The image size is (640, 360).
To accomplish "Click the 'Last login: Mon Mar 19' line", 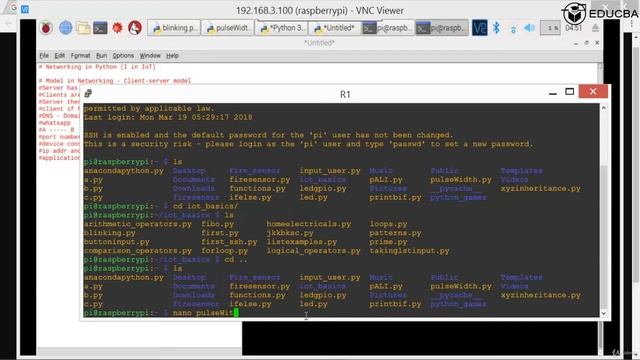I will [x=168, y=118].
